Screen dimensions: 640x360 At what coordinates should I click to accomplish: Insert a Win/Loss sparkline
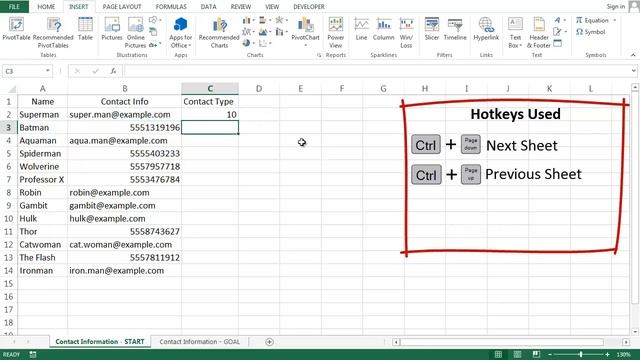[406, 33]
